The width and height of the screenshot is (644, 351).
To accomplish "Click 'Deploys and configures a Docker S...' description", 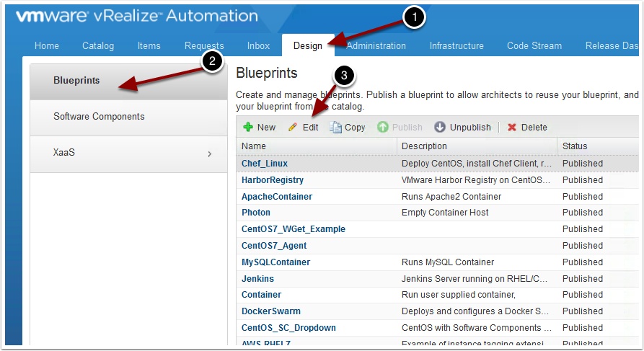I will pos(475,311).
